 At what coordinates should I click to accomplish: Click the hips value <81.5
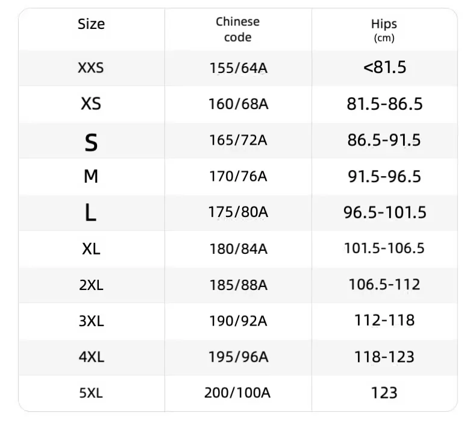[x=384, y=67]
